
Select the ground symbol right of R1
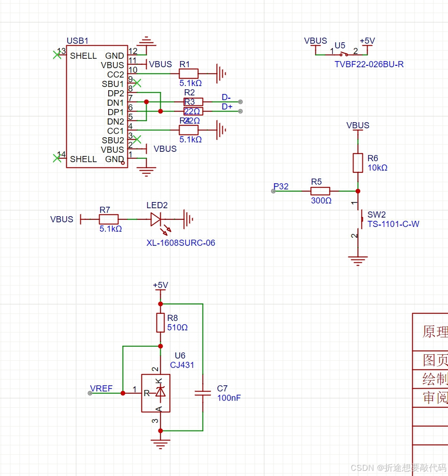click(x=221, y=73)
